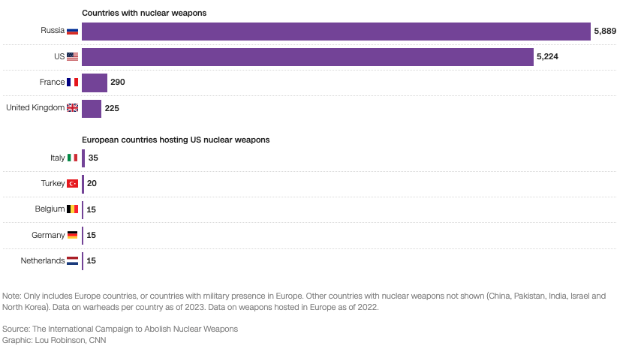Click the France bar in the chart

point(95,83)
